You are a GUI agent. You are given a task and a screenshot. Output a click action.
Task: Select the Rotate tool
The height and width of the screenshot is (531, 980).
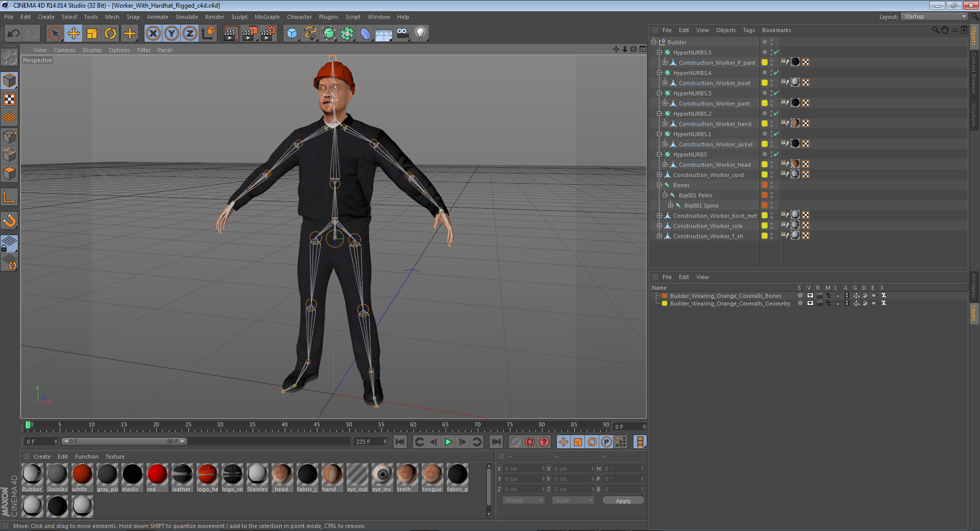tap(111, 33)
